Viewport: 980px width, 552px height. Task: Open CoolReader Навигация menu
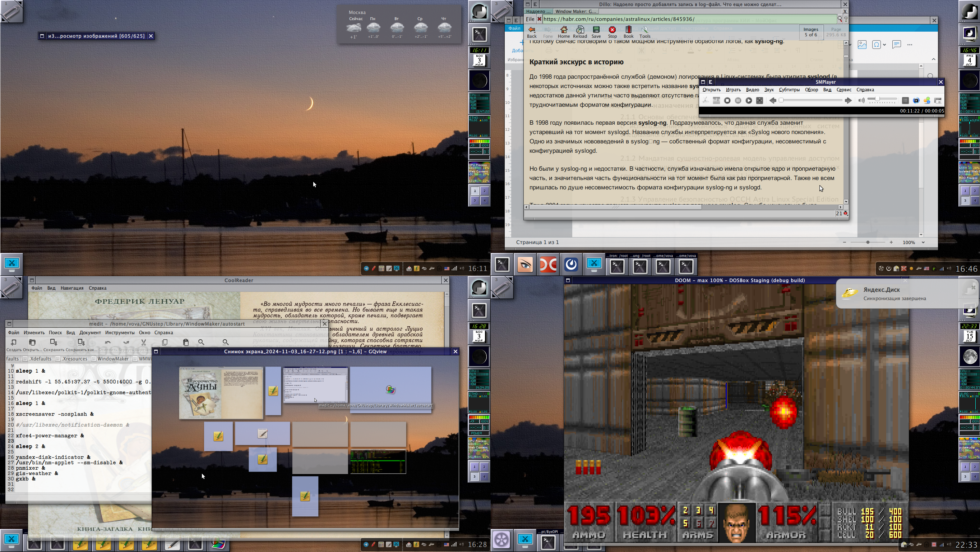coord(72,288)
